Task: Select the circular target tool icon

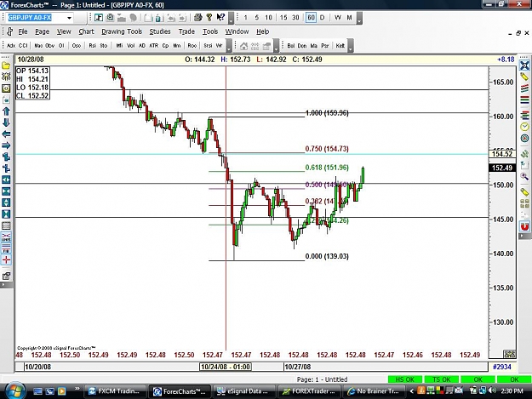Action: 524,139
